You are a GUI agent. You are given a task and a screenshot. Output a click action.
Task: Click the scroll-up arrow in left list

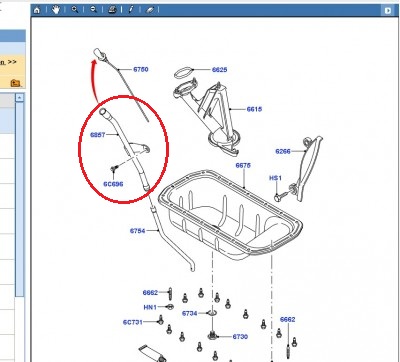pyautogui.click(x=20, y=98)
